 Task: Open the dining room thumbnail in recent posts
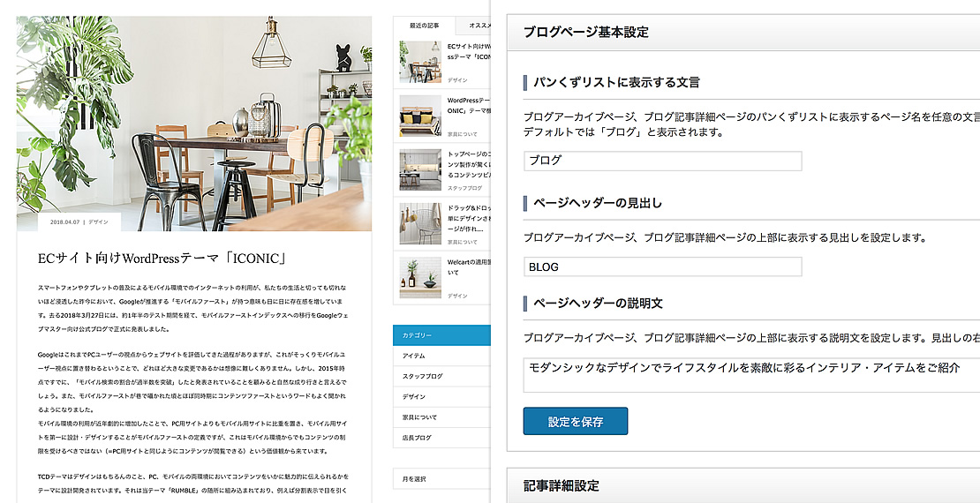tap(420, 63)
